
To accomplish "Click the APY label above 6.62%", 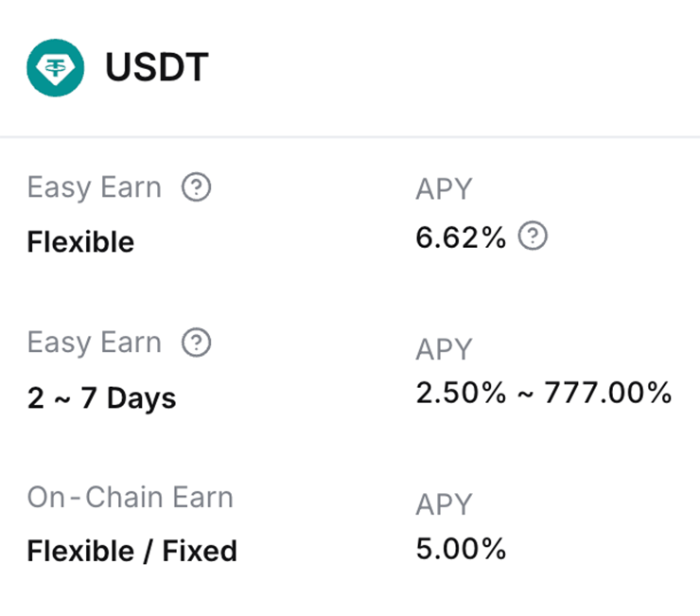I will coord(443,189).
